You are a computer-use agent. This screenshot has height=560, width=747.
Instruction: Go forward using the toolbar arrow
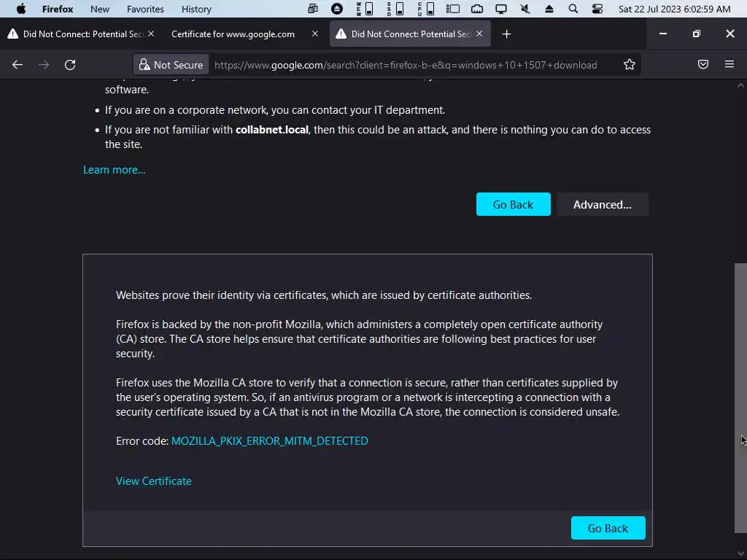point(44,65)
